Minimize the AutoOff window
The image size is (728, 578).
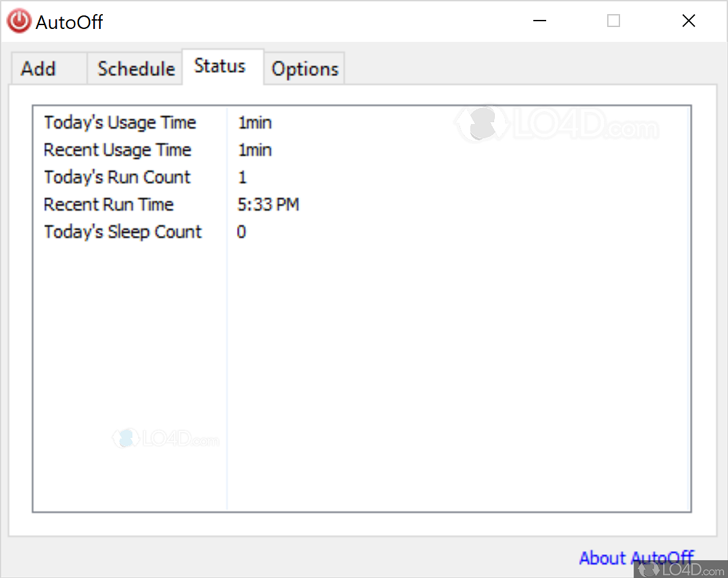click(540, 21)
